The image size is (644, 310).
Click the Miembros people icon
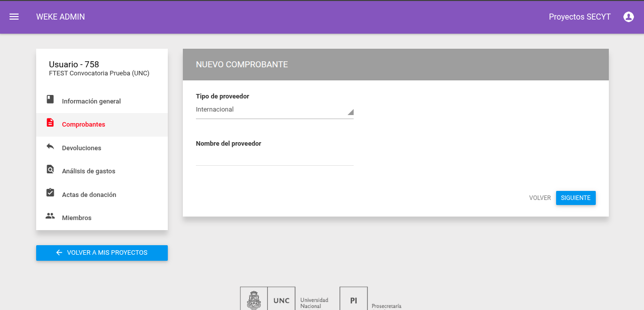point(50,216)
